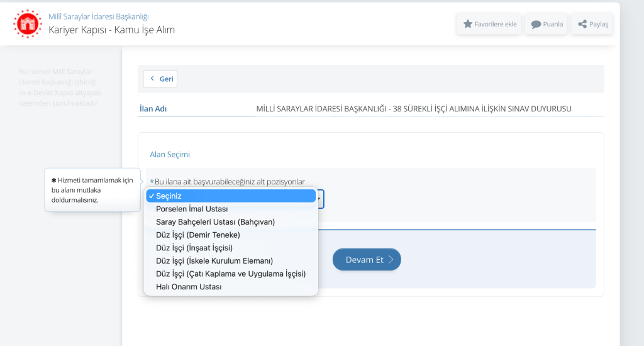Click the Devam Et button

[367, 259]
